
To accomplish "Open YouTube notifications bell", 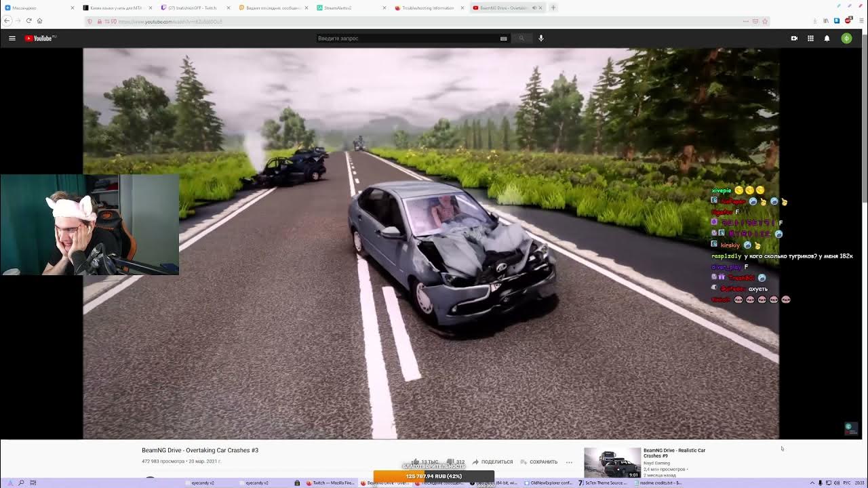I will (x=827, y=39).
